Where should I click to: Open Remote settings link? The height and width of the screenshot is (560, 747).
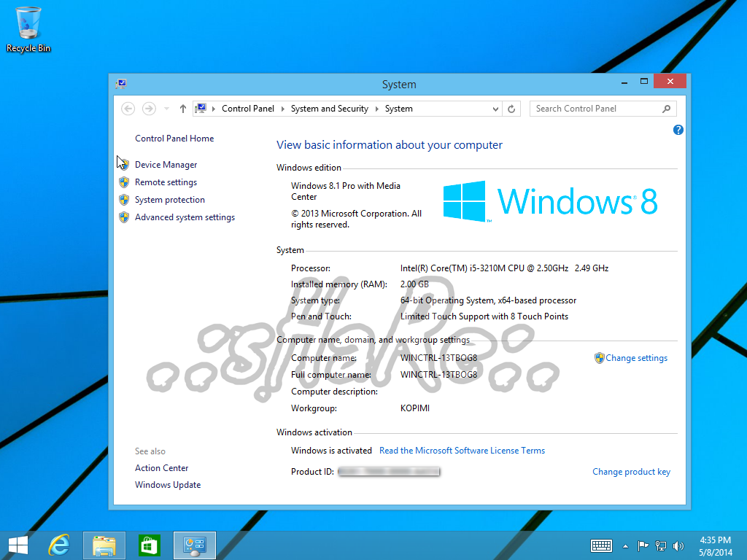[x=166, y=182]
